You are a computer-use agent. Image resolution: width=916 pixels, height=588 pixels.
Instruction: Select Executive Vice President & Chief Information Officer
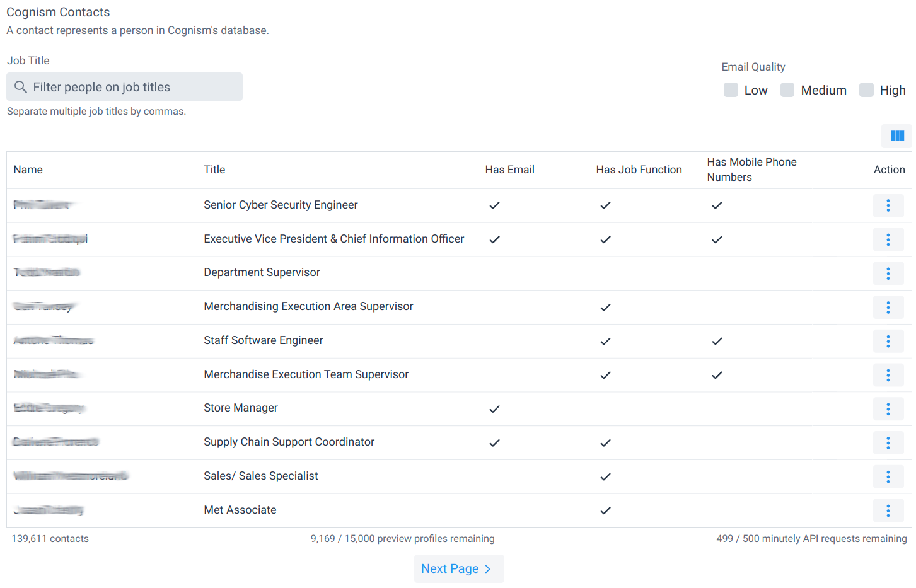pyautogui.click(x=333, y=239)
